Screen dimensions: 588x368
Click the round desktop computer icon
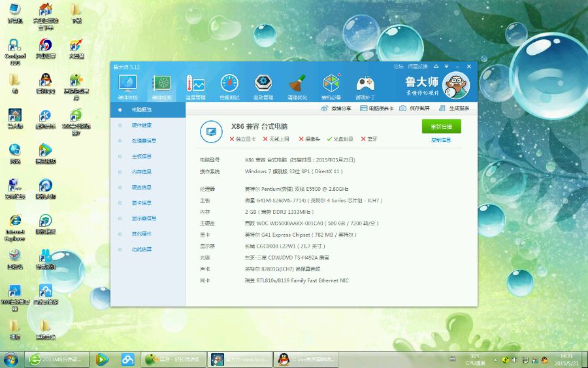click(211, 131)
